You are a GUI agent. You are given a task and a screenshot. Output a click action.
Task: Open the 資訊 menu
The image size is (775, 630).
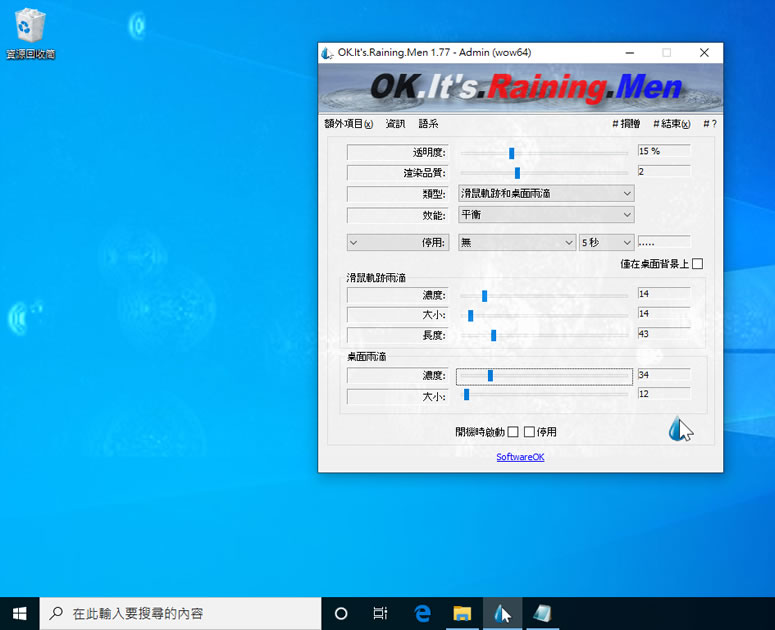(x=395, y=124)
